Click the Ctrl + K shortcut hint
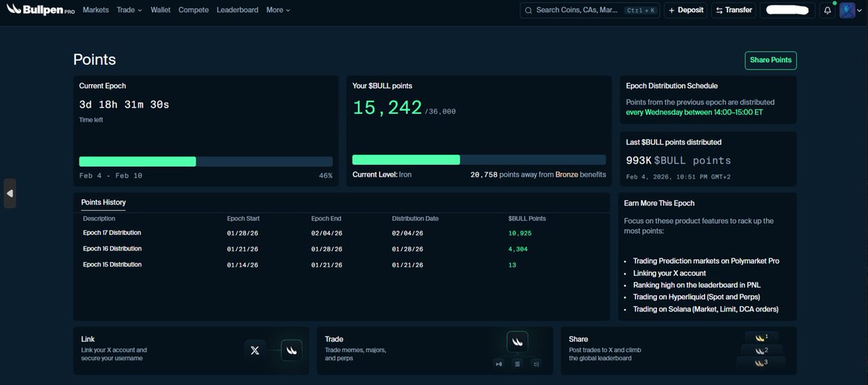Viewport: 868px width, 385px height. 641,10
